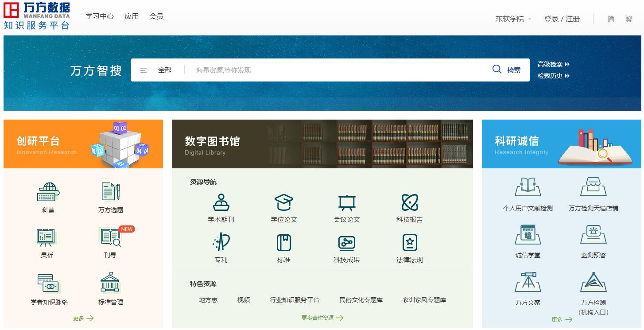Expand 更多合作资源 in the digital library
The height and width of the screenshot is (330, 644).
pyautogui.click(x=322, y=318)
